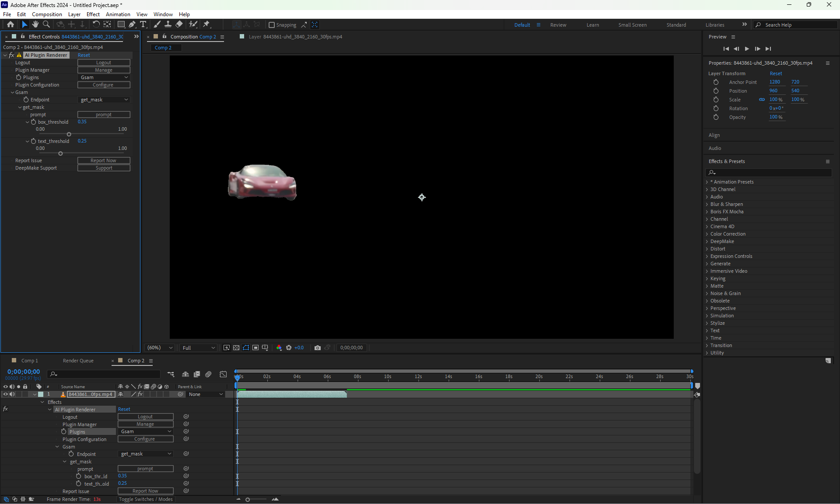Expand the Keying effects category
The width and height of the screenshot is (840, 504).
pyautogui.click(x=707, y=278)
